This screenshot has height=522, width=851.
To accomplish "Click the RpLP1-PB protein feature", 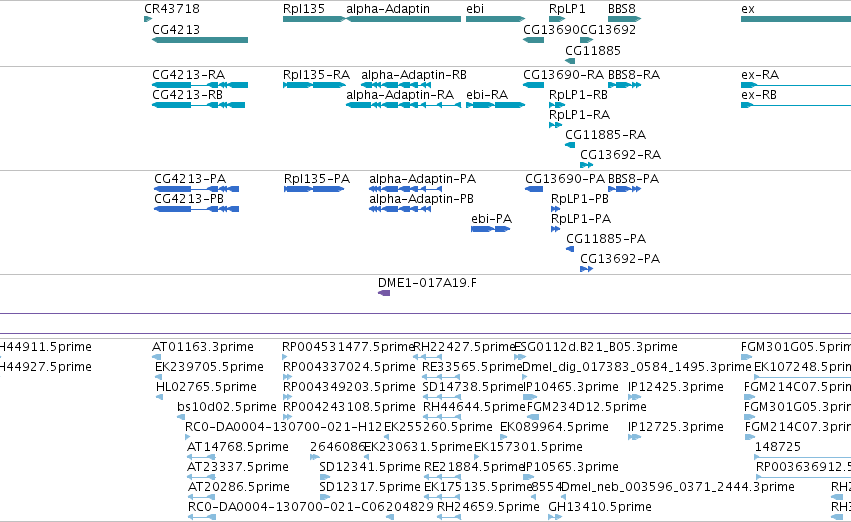I will click(x=555, y=209).
